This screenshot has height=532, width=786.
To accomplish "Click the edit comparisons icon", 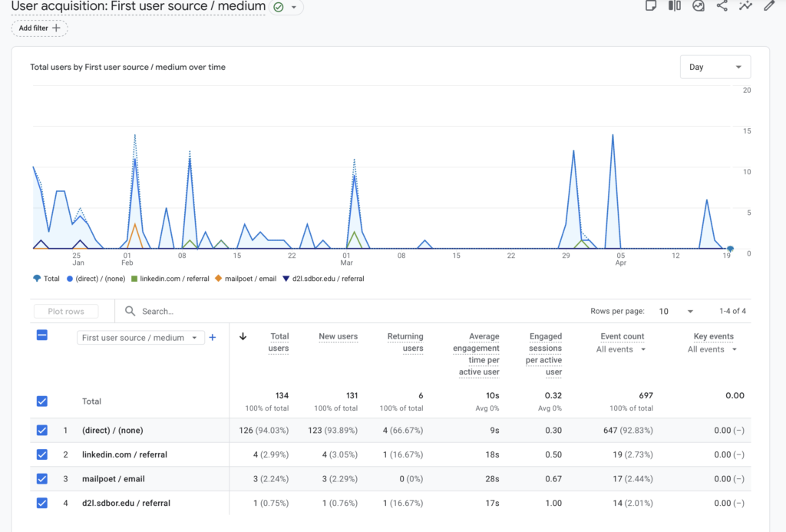I will [x=675, y=6].
